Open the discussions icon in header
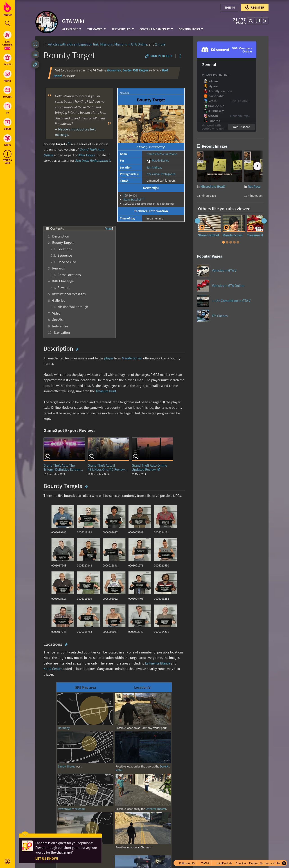The image size is (289, 868). 258,21
